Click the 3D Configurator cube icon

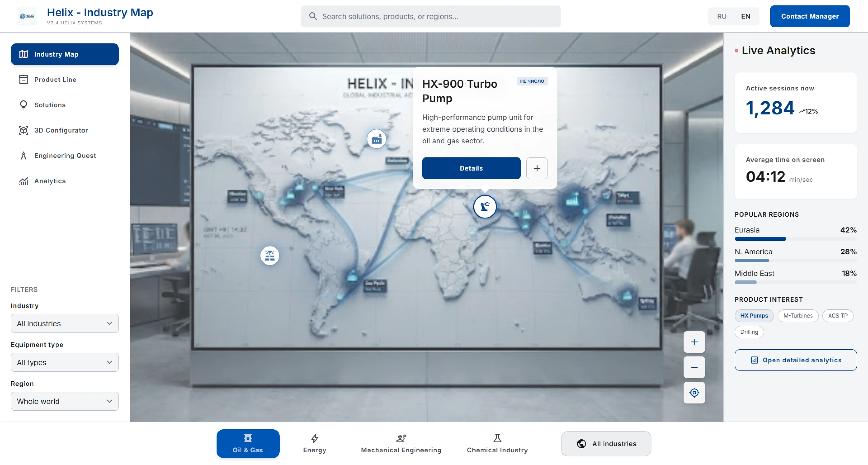(23, 130)
